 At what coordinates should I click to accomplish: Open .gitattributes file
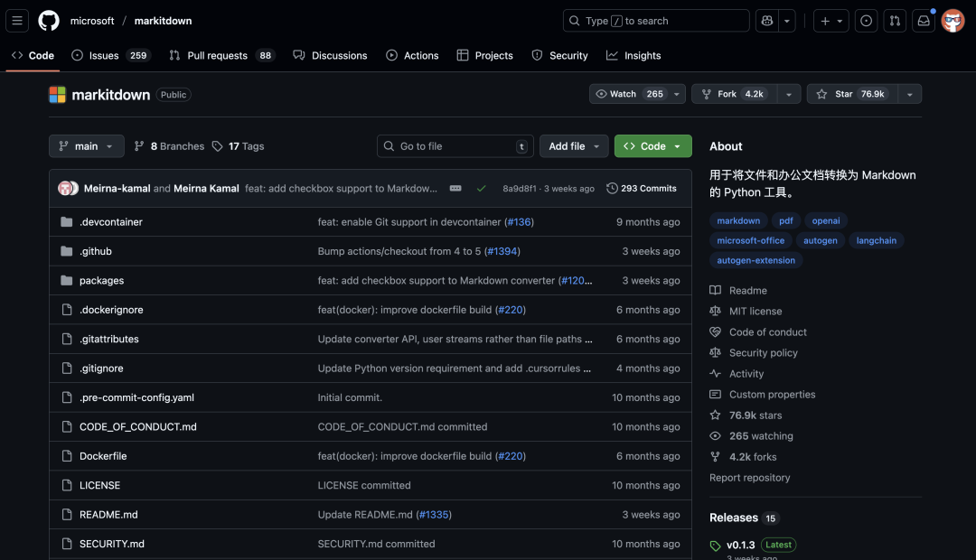tap(109, 339)
